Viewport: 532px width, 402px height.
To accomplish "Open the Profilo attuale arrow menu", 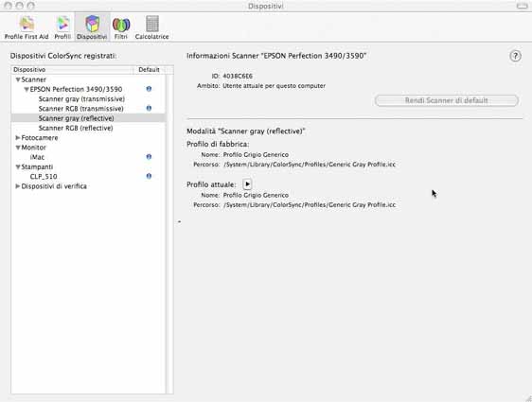I will (247, 184).
